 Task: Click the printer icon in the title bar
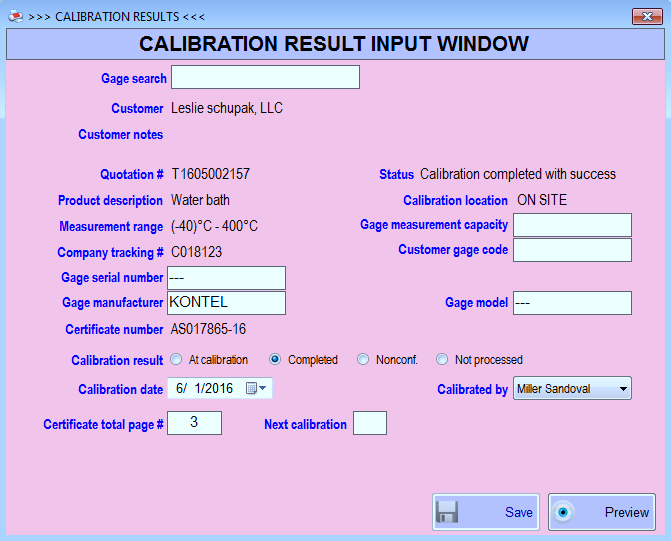point(15,16)
